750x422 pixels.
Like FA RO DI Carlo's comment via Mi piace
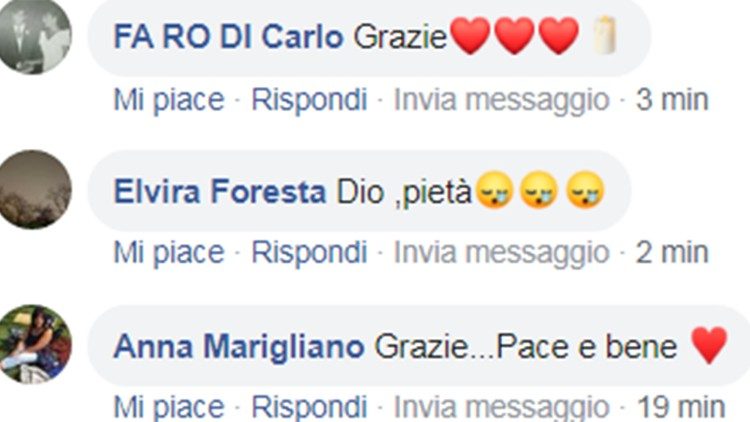[169, 100]
